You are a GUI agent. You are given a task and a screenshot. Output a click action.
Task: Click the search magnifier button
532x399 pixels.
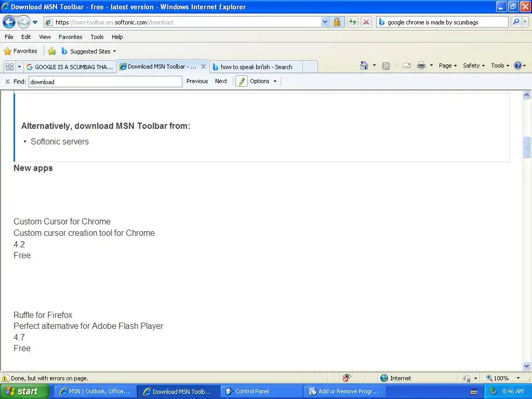tap(516, 22)
